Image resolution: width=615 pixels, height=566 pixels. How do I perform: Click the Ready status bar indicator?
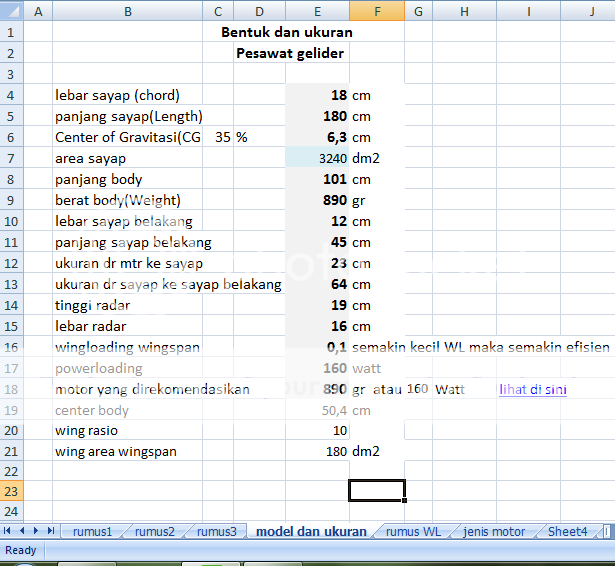[20, 550]
